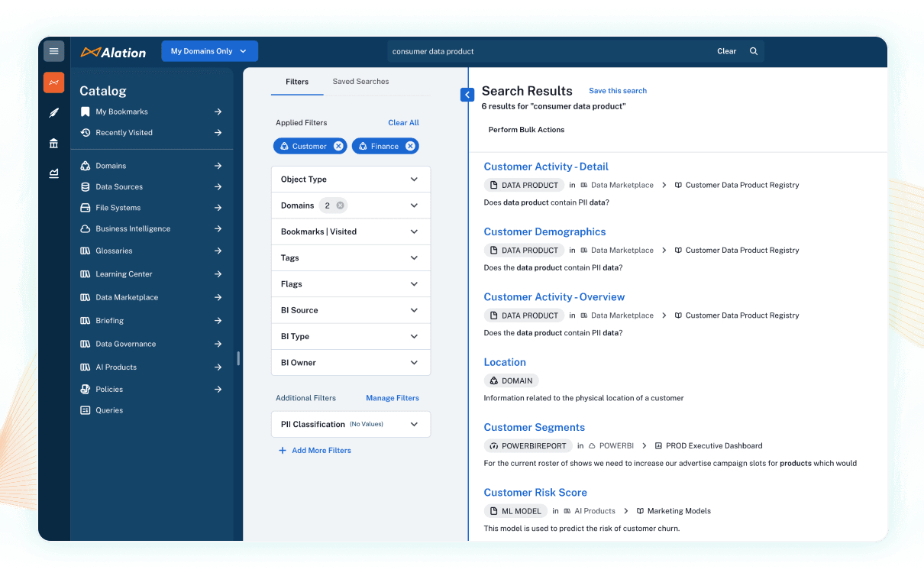Click the chart icon at bottom of left rail
Viewport: 924px width, 576px height.
point(53,173)
